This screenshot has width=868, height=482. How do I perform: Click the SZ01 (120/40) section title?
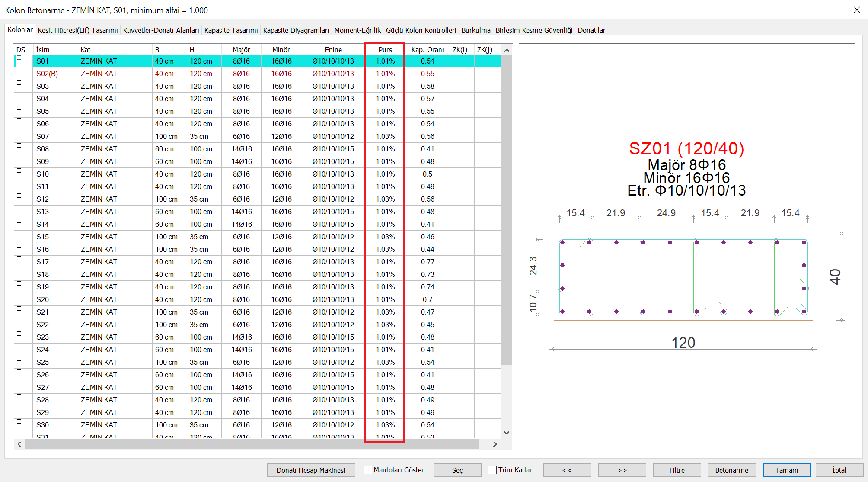[686, 148]
